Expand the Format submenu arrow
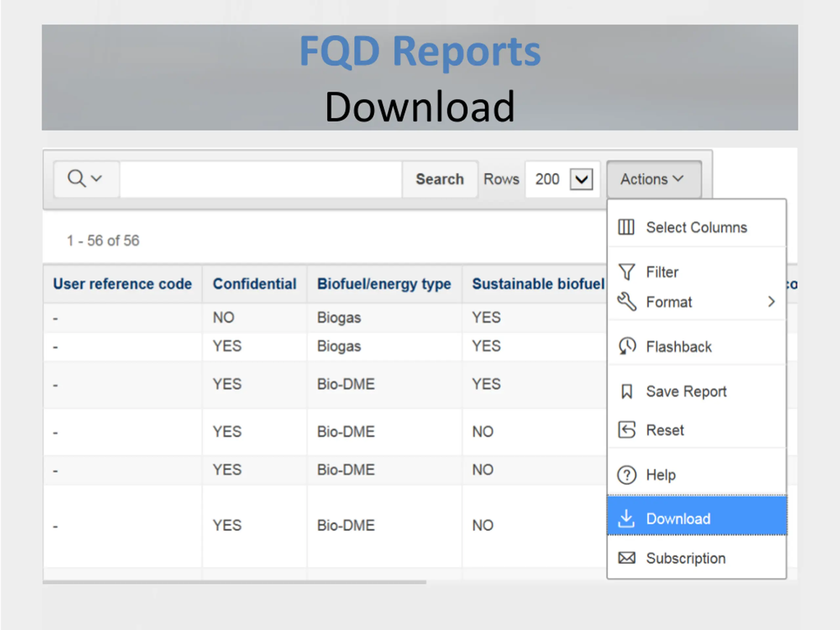 click(771, 302)
